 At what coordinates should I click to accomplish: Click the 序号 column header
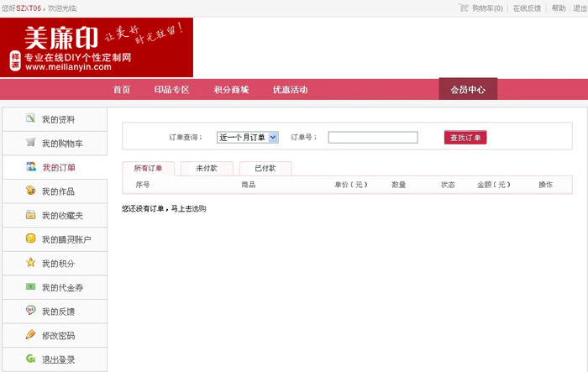(143, 185)
